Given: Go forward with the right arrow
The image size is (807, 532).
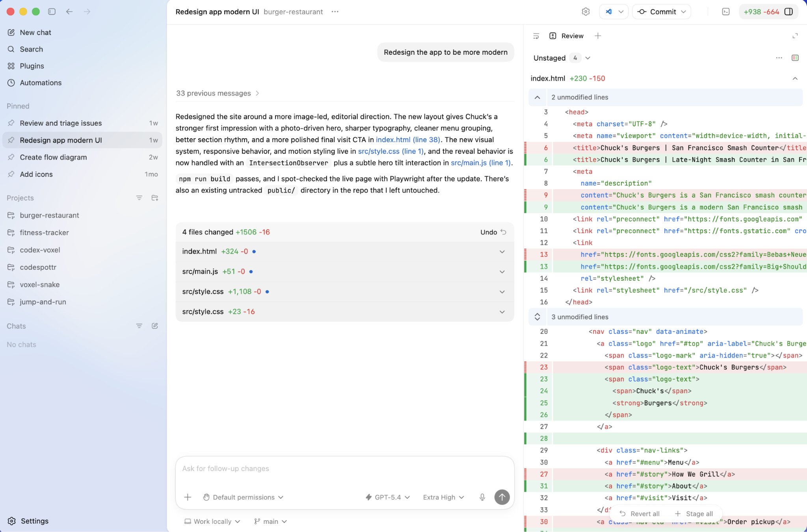Looking at the screenshot, I should [x=87, y=11].
